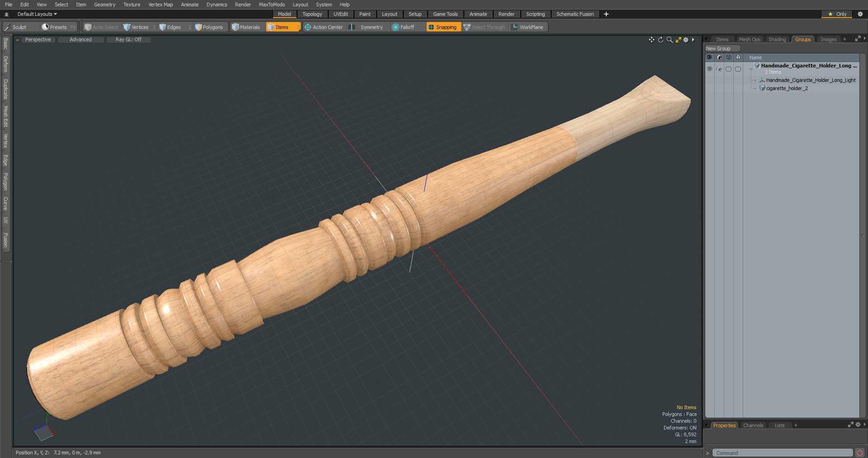
Task: Toggle the Only star button
Action: pos(837,14)
